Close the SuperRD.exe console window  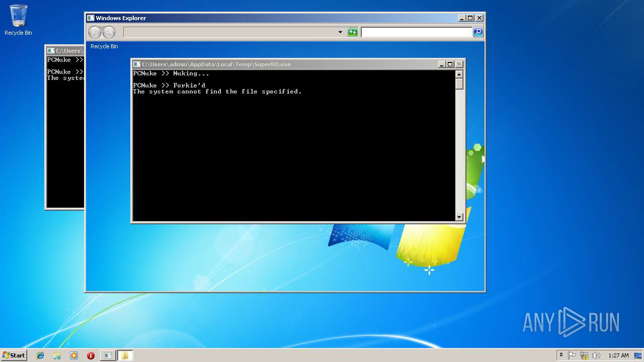coord(459,64)
